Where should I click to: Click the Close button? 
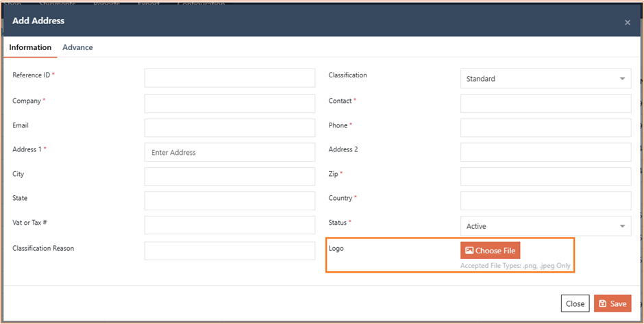575,303
